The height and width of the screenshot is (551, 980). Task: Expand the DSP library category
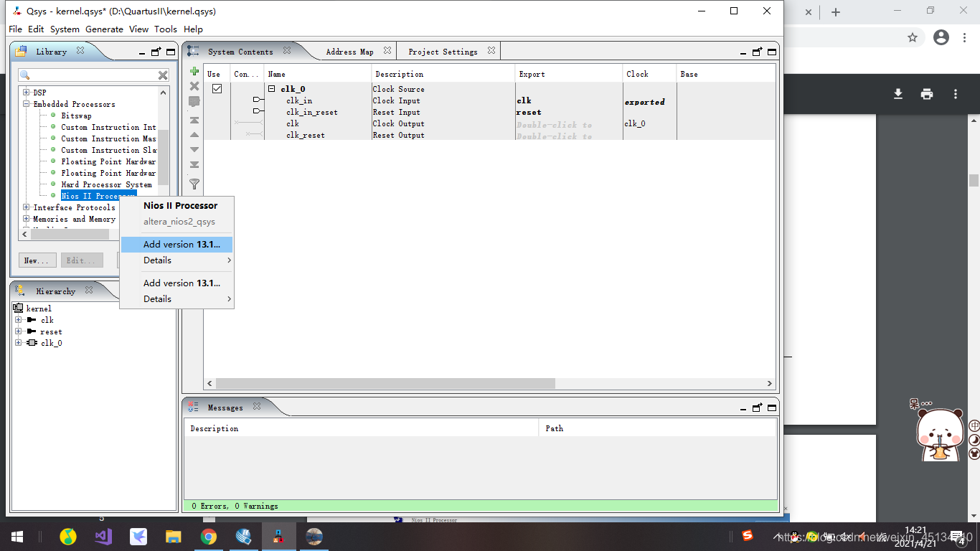[x=27, y=93]
